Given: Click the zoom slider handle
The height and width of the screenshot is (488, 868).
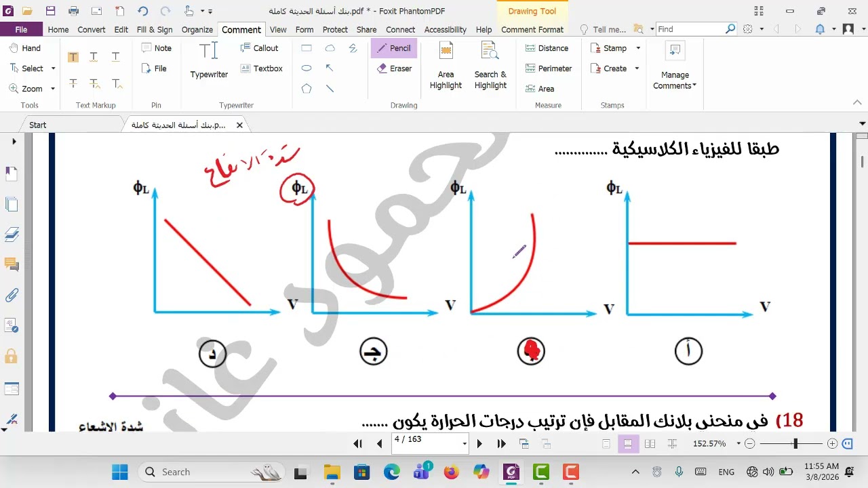Looking at the screenshot, I should pyautogui.click(x=795, y=444).
